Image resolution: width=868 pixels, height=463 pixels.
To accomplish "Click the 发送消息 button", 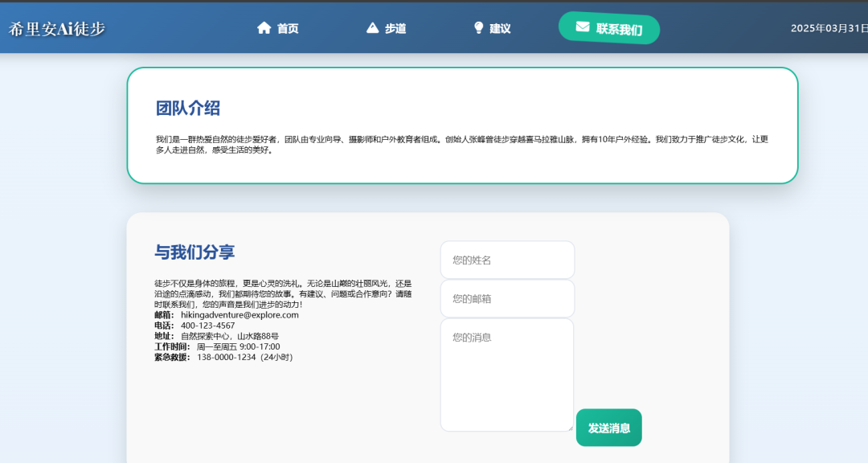I will click(609, 428).
